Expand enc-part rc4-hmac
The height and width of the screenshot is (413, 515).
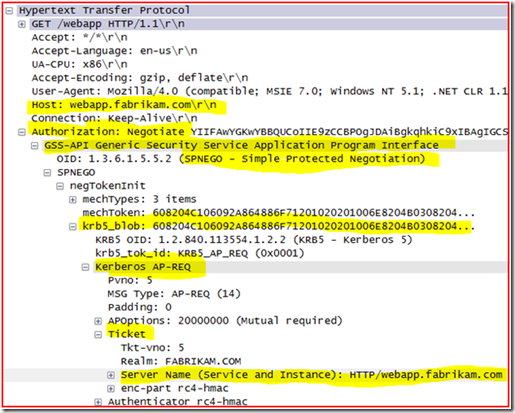point(111,388)
